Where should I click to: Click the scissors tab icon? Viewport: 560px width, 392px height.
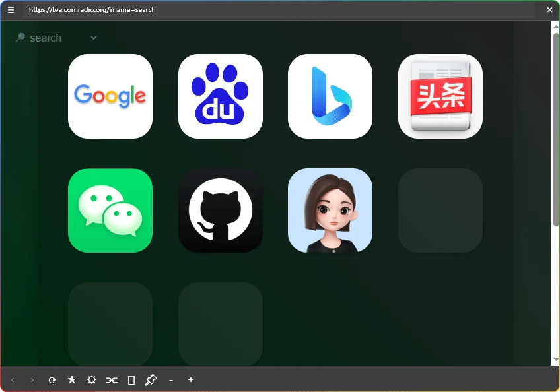click(x=112, y=379)
